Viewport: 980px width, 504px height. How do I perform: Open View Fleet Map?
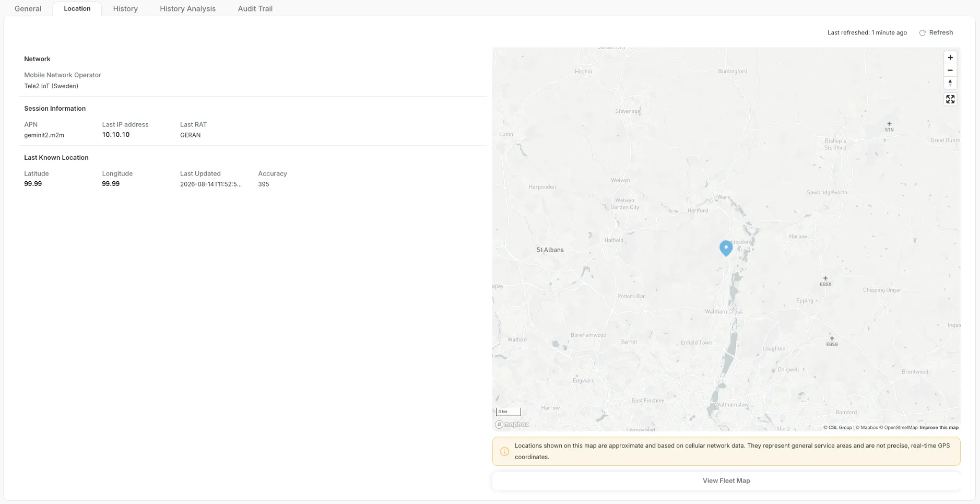(726, 480)
